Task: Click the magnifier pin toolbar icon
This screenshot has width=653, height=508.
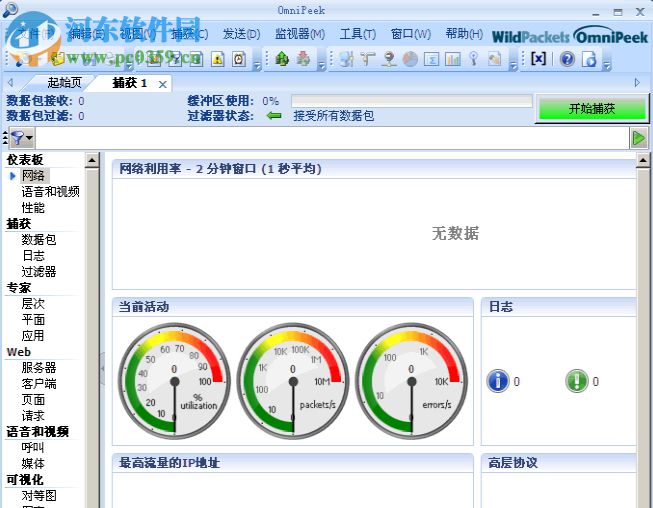Action: click(x=474, y=59)
